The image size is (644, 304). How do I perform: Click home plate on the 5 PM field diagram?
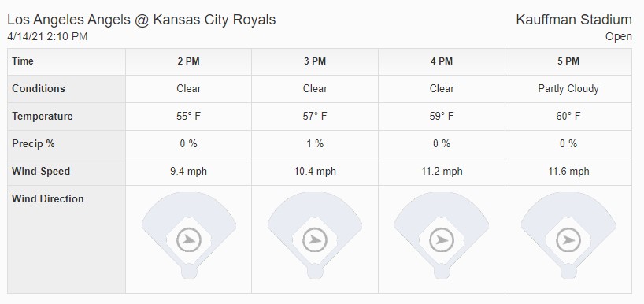point(568,272)
